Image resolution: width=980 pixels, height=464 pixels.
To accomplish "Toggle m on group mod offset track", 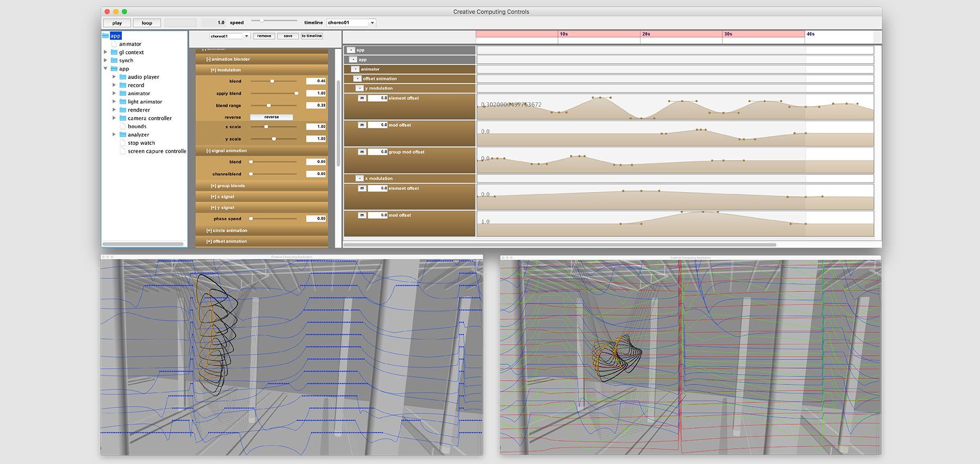I will (x=362, y=152).
